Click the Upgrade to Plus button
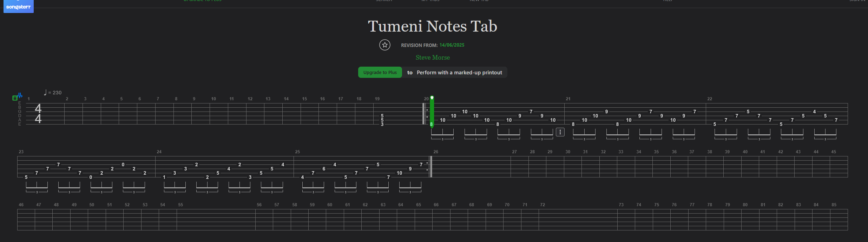This screenshot has width=868, height=242. [x=380, y=72]
